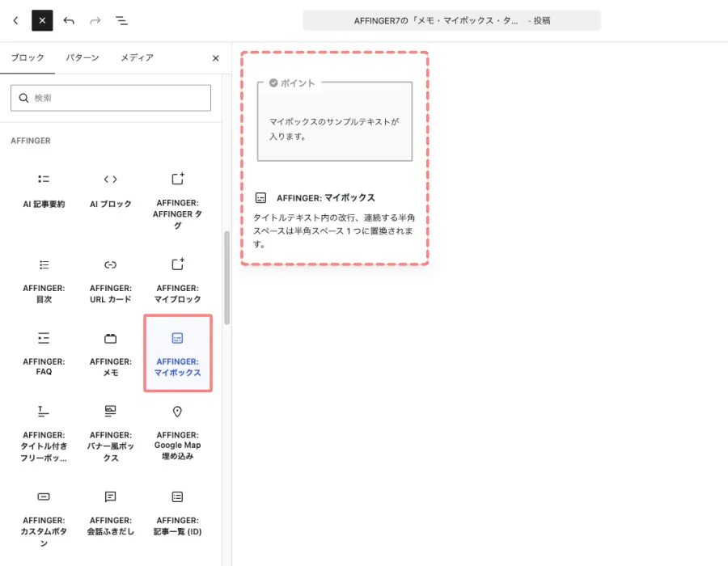Insert the AI 記事要約 block
This screenshot has width=728, height=566.
(x=44, y=191)
